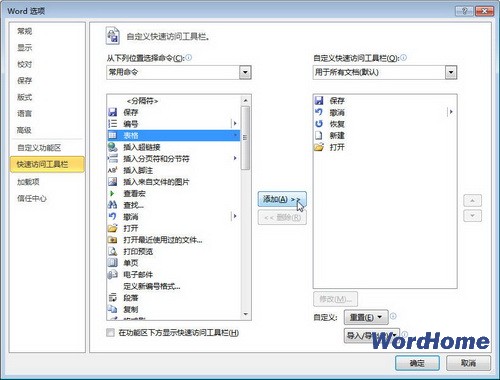Viewport: 500px width, 380px height.
Task: Select the Insert Picture from File icon
Action: pyautogui.click(x=113, y=182)
